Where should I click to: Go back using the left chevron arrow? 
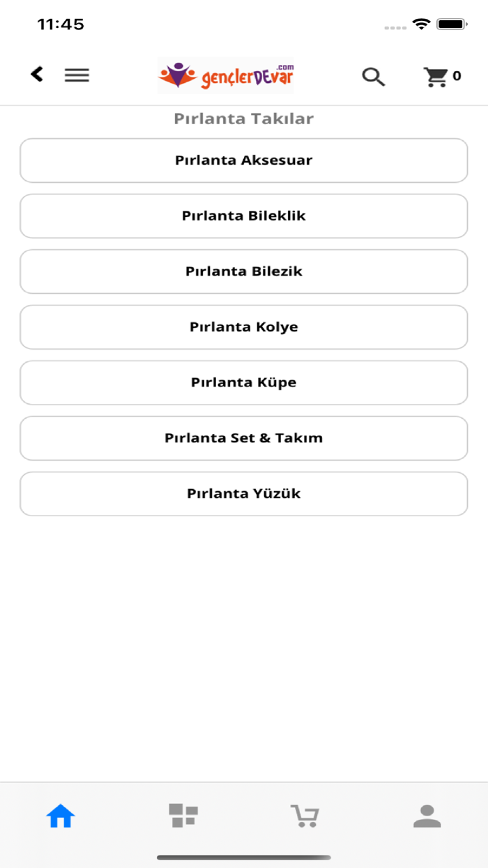pyautogui.click(x=36, y=74)
